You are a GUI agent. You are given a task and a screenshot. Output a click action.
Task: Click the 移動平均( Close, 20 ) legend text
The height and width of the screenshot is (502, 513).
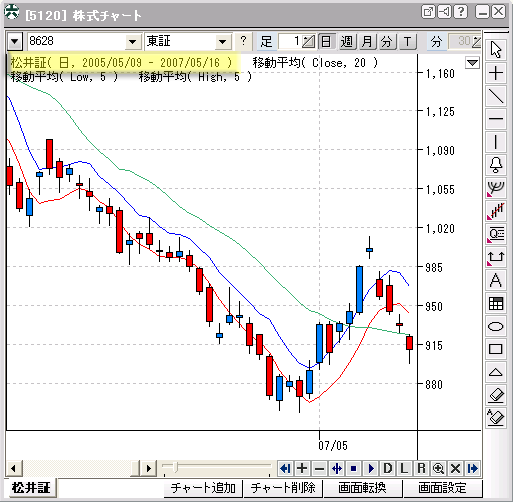[315, 63]
